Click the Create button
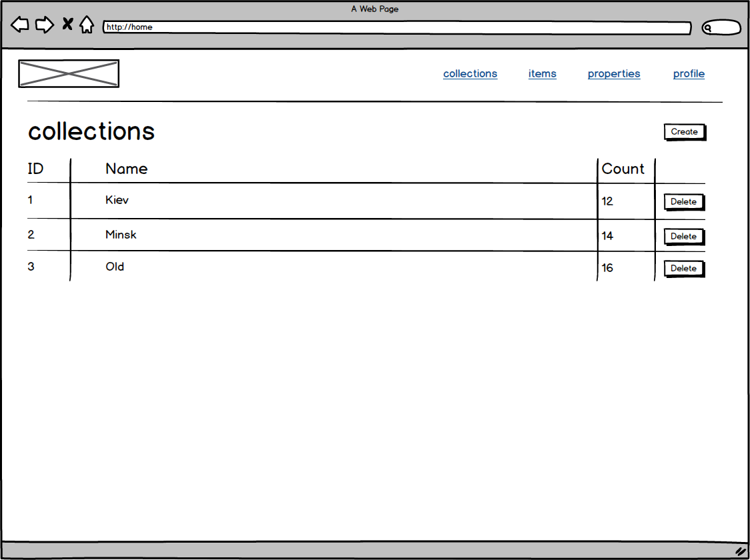750x560 pixels. point(685,132)
